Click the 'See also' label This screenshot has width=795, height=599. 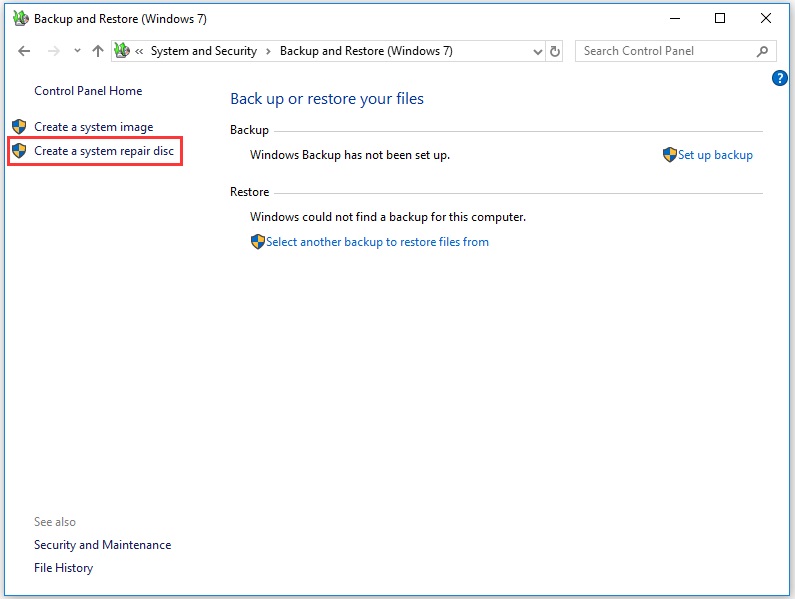(55, 522)
